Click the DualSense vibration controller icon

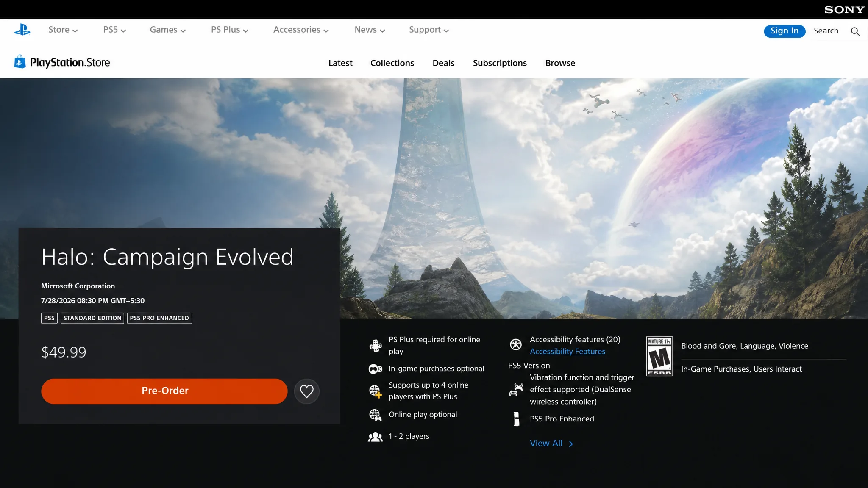click(x=516, y=390)
